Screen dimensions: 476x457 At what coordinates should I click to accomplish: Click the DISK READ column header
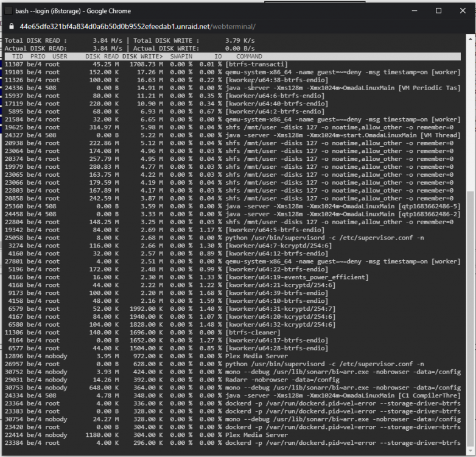(x=102, y=56)
